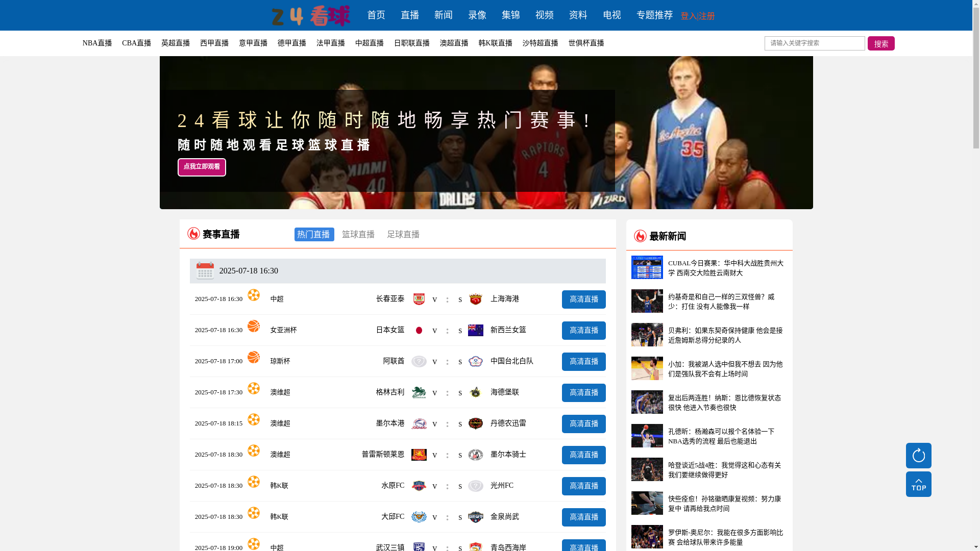Click the 丹德农迅雷 team logo
The width and height of the screenshot is (980, 551).
pyautogui.click(x=476, y=423)
